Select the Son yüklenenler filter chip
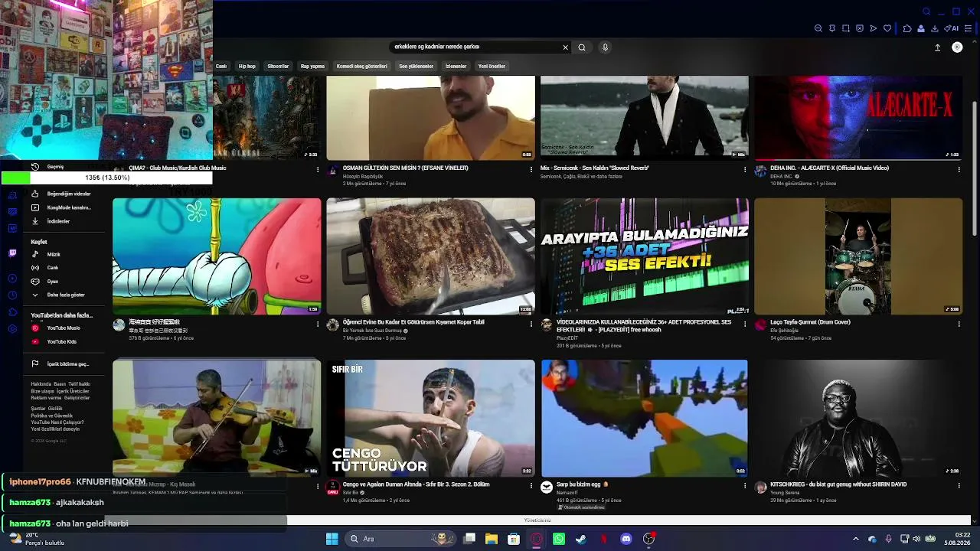Screen dimensions: 980x551 416,67
